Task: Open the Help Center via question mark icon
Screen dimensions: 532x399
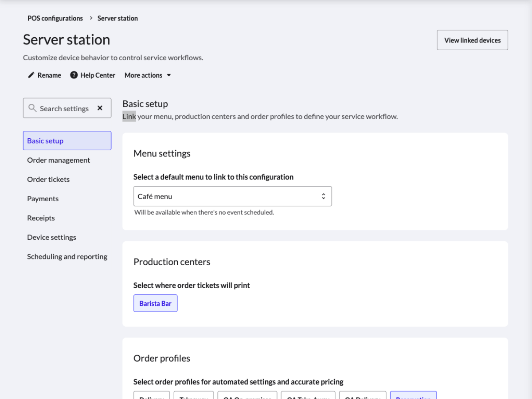Action: click(x=74, y=75)
